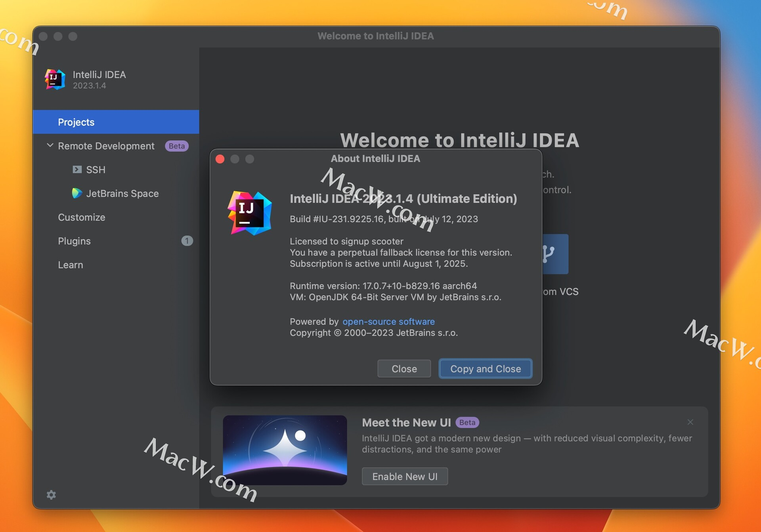Click the SSH terminal icon

(77, 170)
